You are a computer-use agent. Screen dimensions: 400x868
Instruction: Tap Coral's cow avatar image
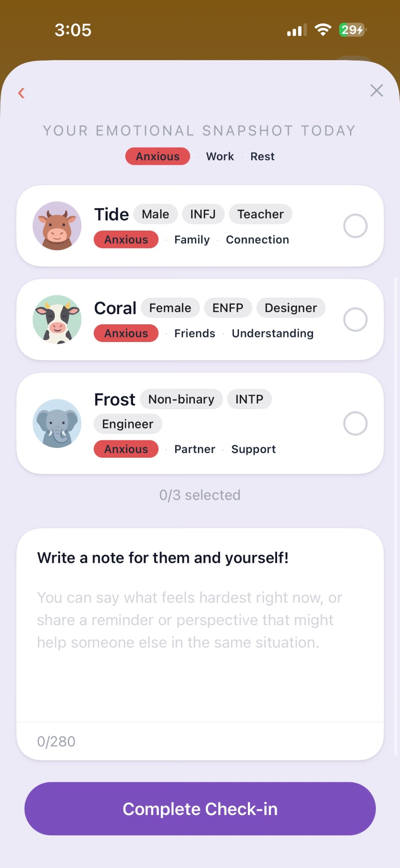coord(57,319)
